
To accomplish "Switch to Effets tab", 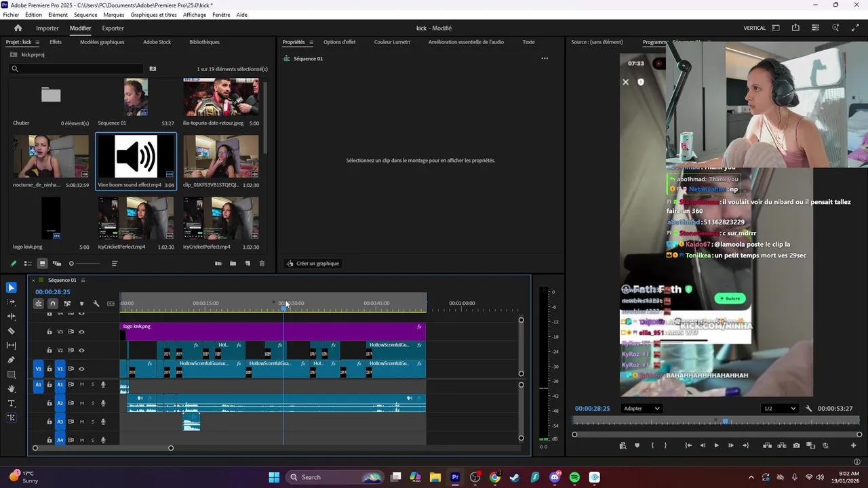I will [x=56, y=42].
